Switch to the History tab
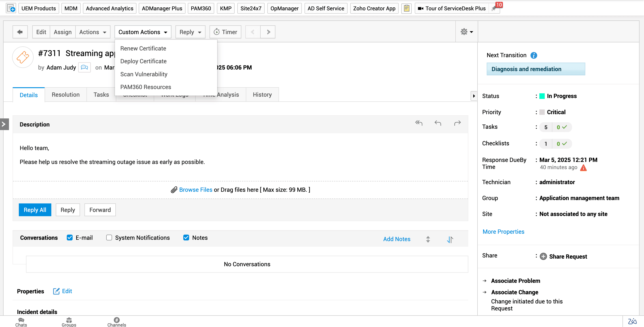 click(262, 95)
